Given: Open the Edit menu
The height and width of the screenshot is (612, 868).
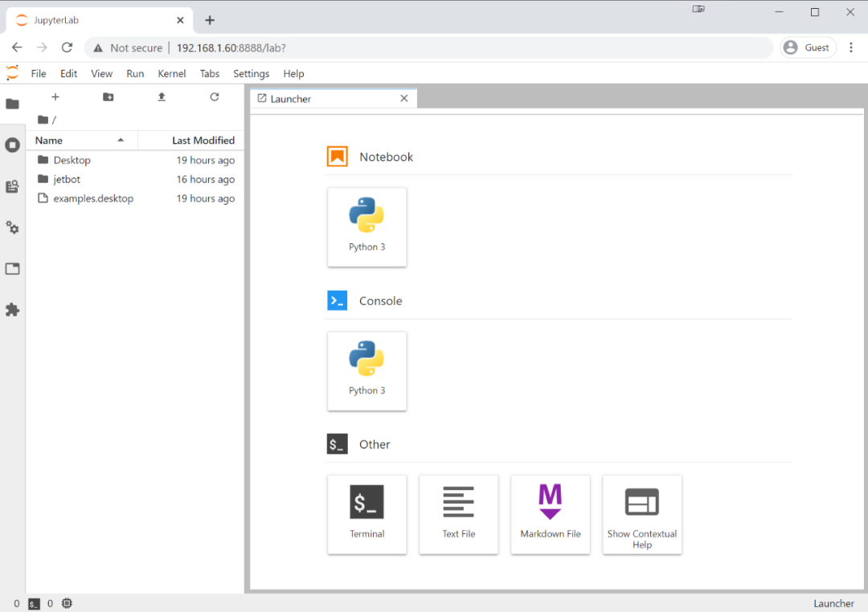Looking at the screenshot, I should (x=68, y=74).
